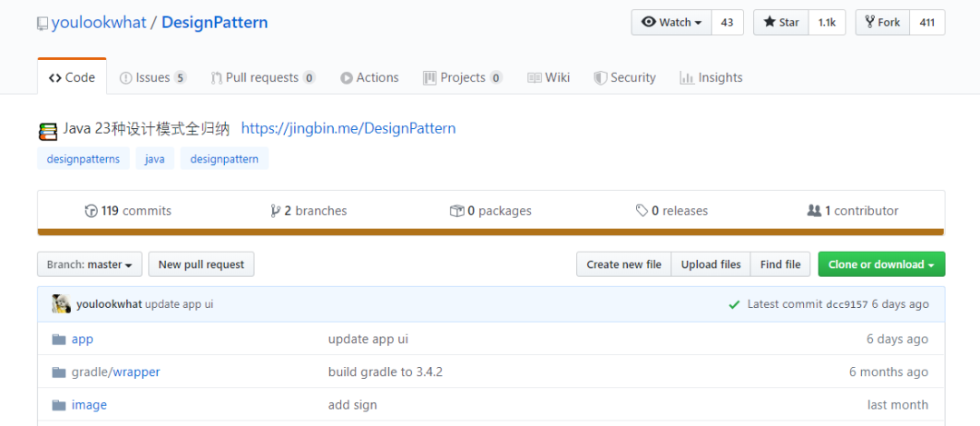Viewport: 980px width, 426px height.
Task: Click the books emoji beside the description
Action: (47, 131)
